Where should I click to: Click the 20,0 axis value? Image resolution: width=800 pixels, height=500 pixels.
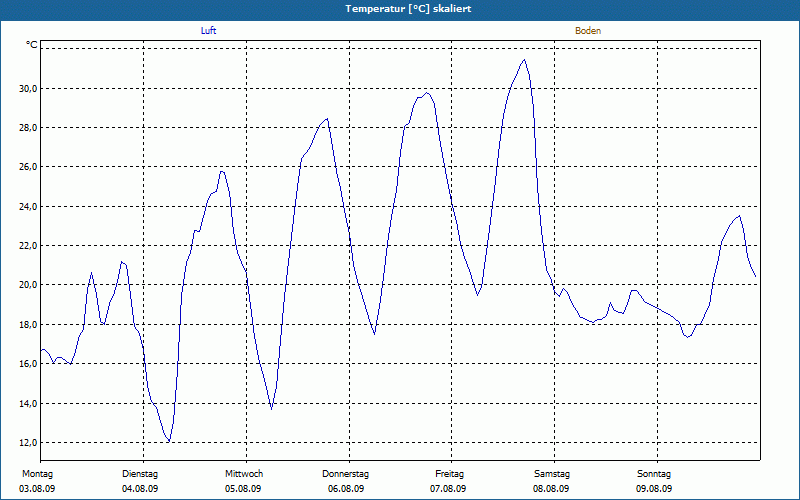click(x=29, y=285)
